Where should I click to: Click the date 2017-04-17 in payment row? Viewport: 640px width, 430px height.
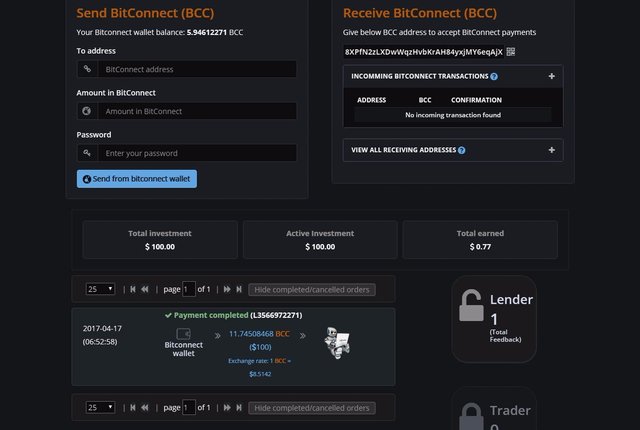click(102, 328)
